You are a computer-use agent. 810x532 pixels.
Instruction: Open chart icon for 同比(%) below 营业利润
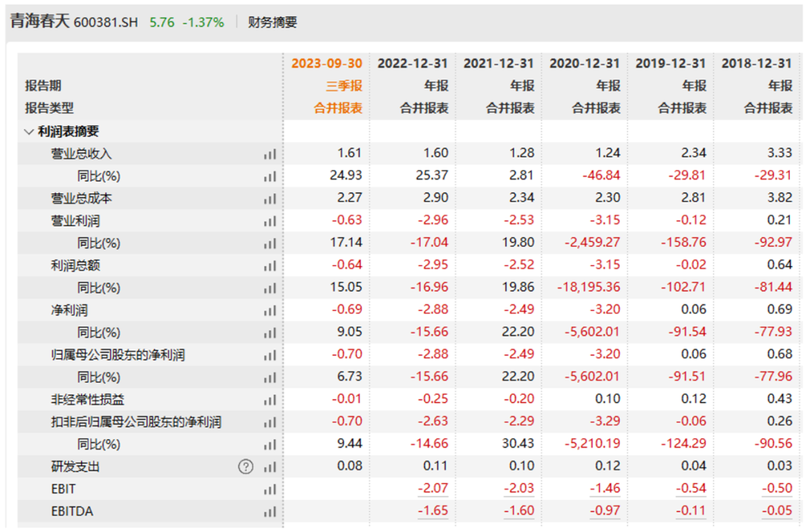tap(270, 244)
